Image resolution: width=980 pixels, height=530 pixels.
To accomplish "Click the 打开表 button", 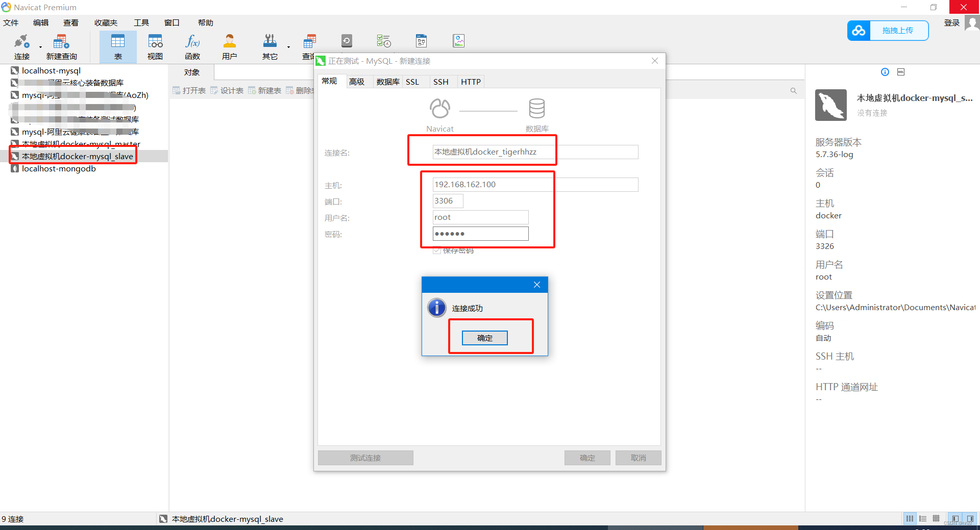I will 189,90.
